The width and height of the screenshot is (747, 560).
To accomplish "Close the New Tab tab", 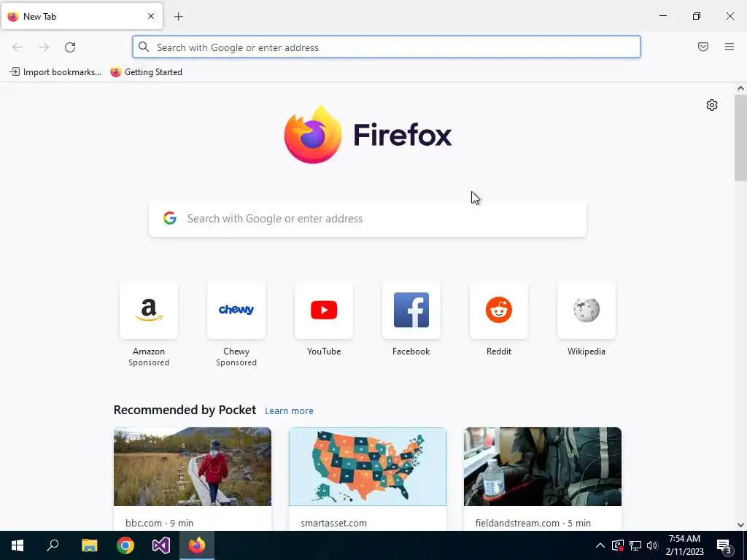I will tap(151, 16).
